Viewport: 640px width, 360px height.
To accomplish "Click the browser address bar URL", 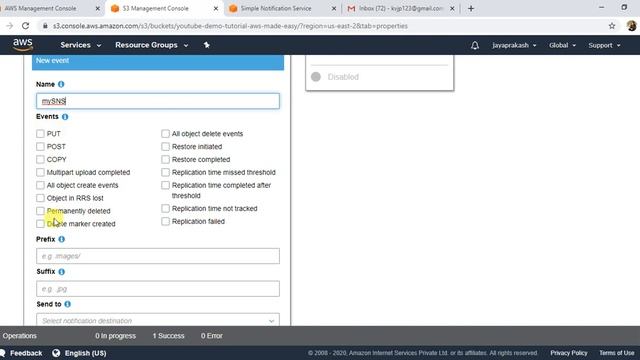I will (x=230, y=26).
